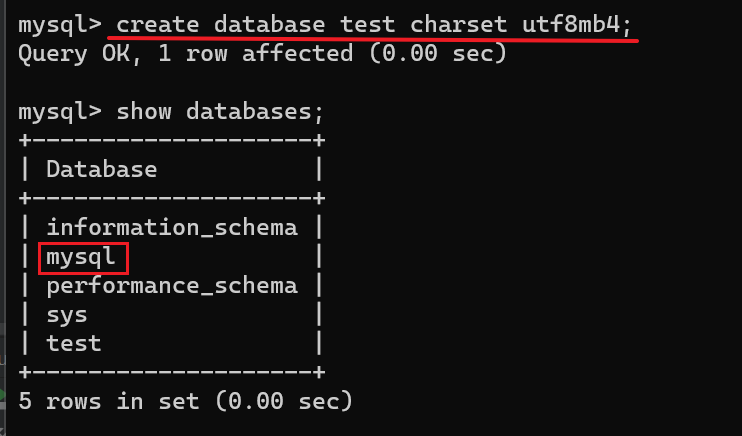The image size is (742, 436).
Task: Click the word "database" in the create command
Action: pos(263,24)
